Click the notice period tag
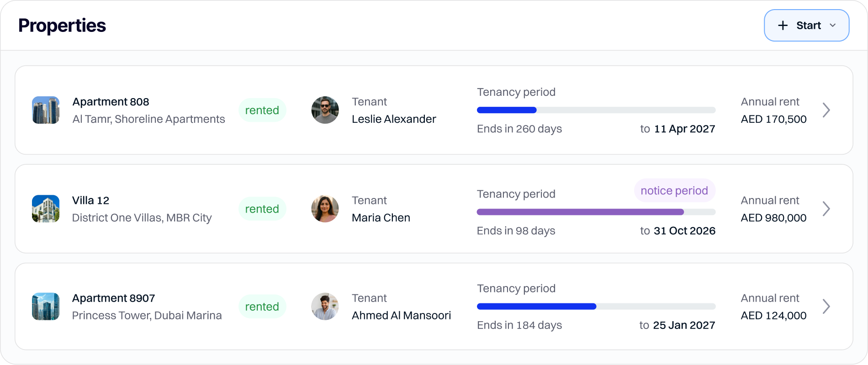Image resolution: width=868 pixels, height=365 pixels. (x=674, y=190)
